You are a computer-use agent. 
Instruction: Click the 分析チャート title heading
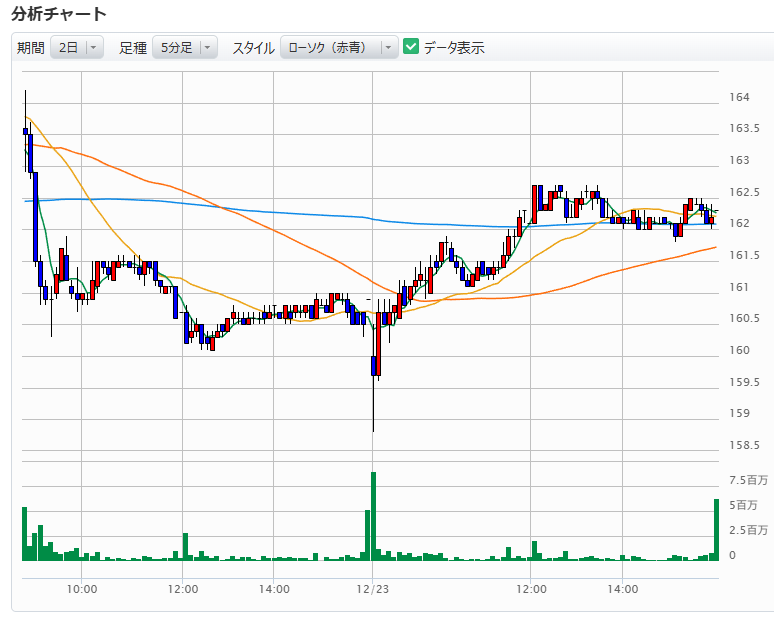[x=59, y=14]
